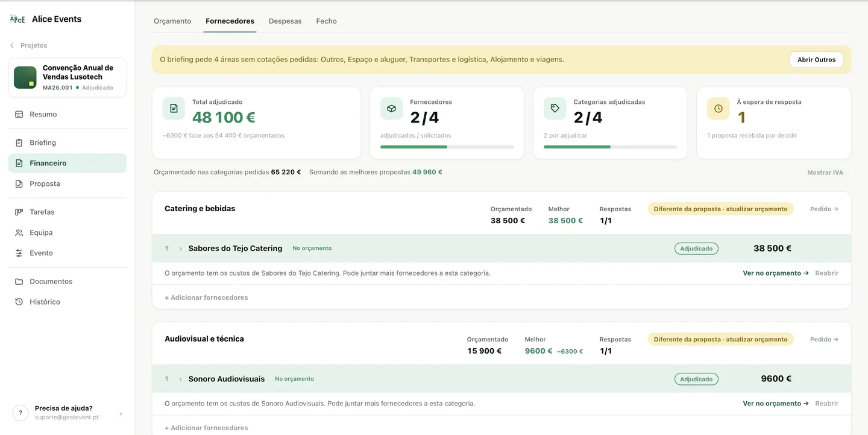Click the Equipa people icon
868x435 pixels.
coord(19,232)
